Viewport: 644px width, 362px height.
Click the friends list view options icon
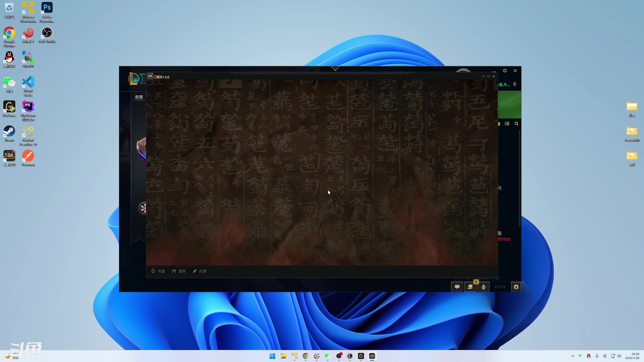point(507,124)
